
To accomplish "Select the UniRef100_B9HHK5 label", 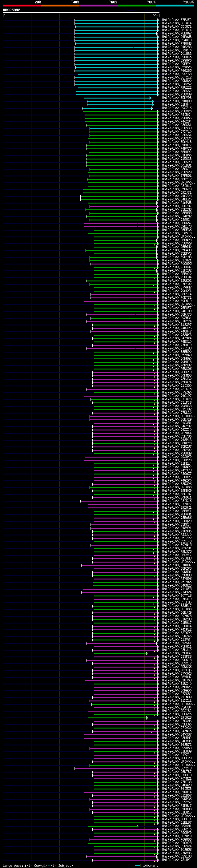I will click(x=177, y=57).
